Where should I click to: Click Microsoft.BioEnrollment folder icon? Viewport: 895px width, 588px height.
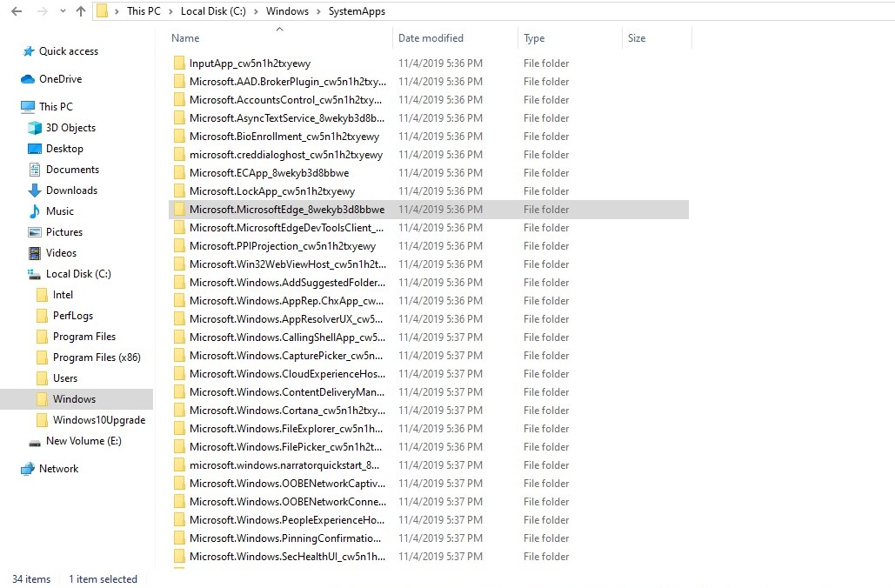point(179,137)
